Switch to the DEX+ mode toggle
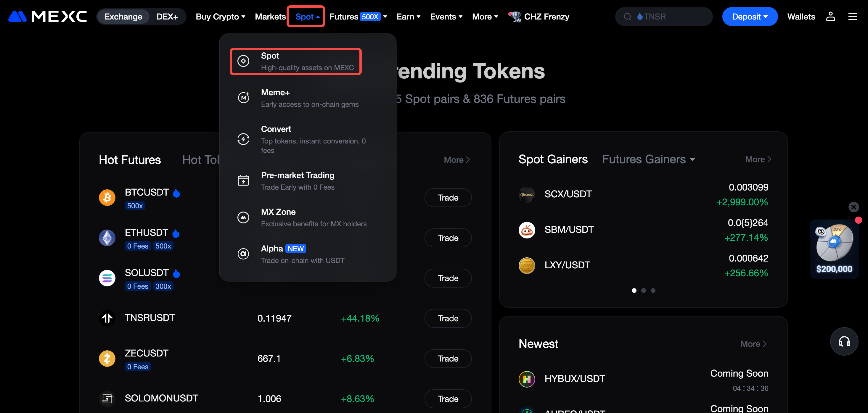The height and width of the screenshot is (413, 868). pyautogui.click(x=167, y=17)
